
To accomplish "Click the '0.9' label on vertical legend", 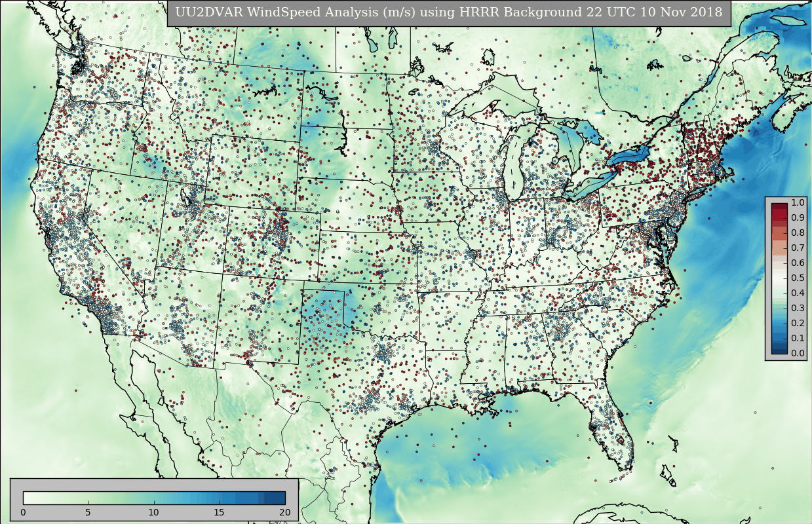I will pyautogui.click(x=798, y=217).
